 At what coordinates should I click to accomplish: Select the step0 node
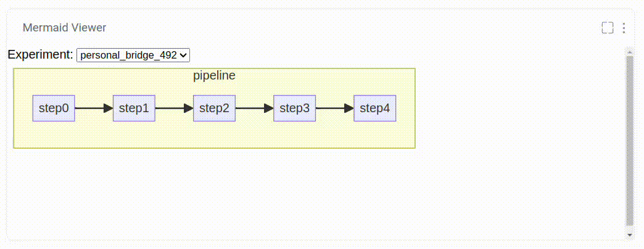(x=54, y=108)
